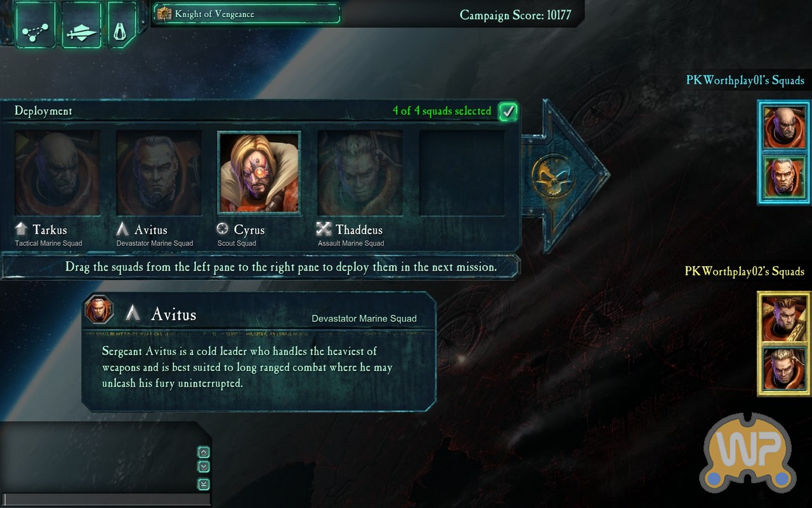Click first squad portrait of PKWorthplay01
812x508 pixels.
(784, 127)
